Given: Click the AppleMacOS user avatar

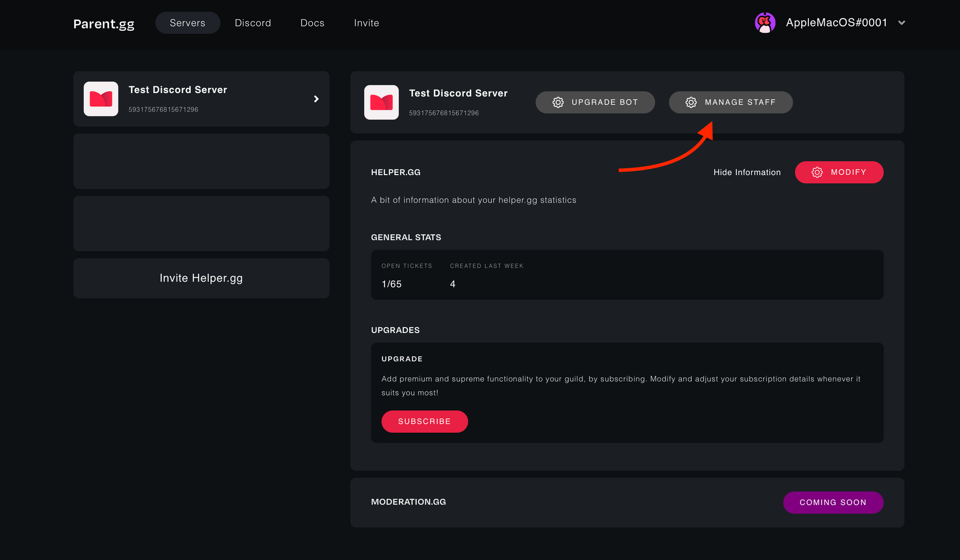Looking at the screenshot, I should 765,23.
